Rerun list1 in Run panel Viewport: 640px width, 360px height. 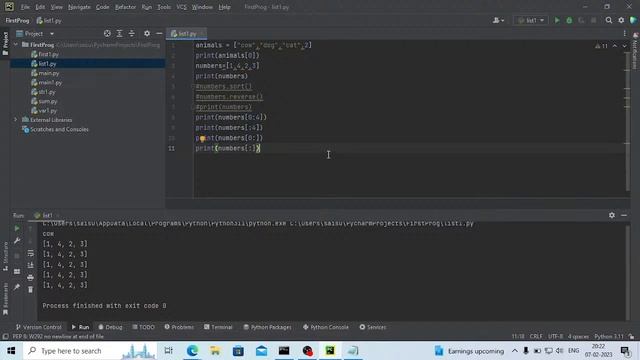[x=17, y=228]
